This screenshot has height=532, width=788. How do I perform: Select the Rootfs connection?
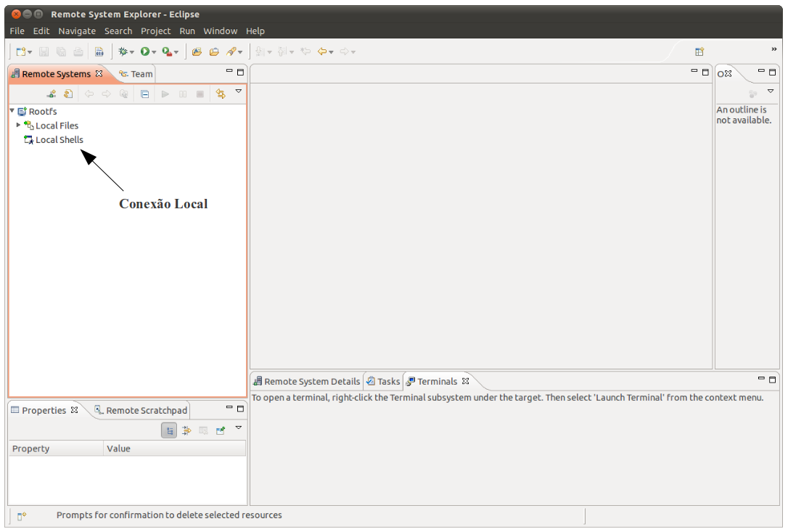(43, 112)
